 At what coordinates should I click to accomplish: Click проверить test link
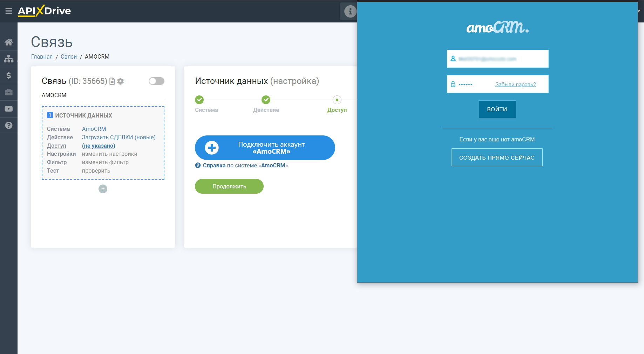96,171
